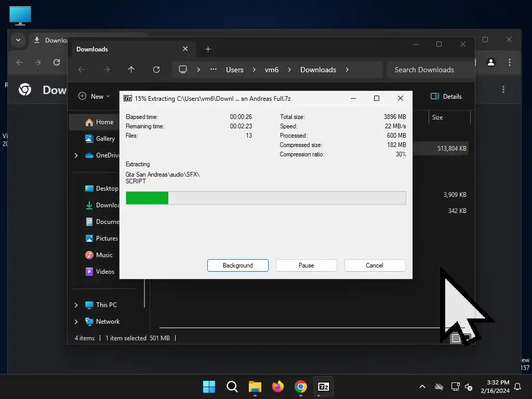
Task: Reload the Chrome page
Action: 57,62
